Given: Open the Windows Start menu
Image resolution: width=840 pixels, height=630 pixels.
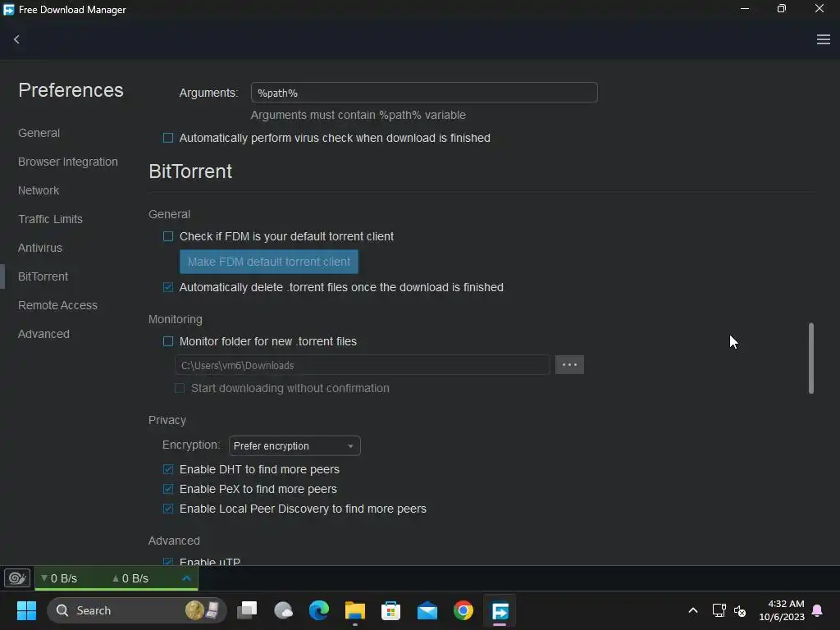Looking at the screenshot, I should [x=26, y=610].
